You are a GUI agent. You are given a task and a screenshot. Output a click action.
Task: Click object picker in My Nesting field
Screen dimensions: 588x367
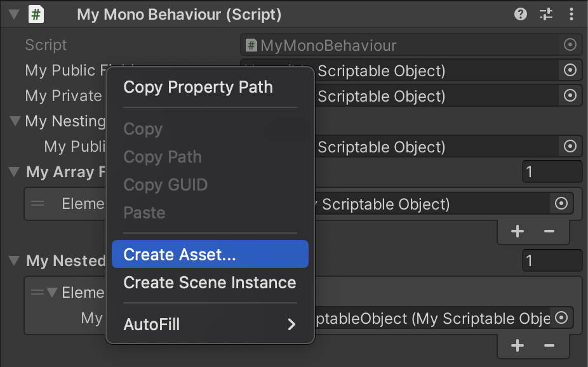click(x=570, y=147)
